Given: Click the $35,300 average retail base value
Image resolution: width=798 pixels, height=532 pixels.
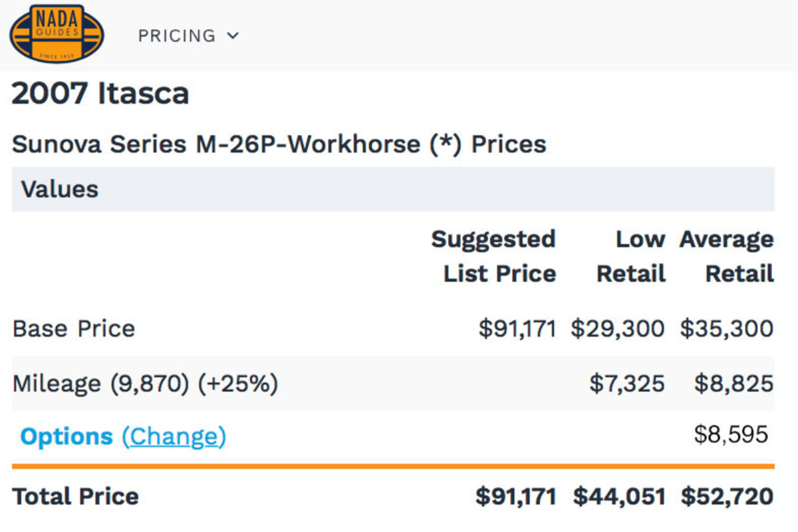Looking at the screenshot, I should coord(727,329).
